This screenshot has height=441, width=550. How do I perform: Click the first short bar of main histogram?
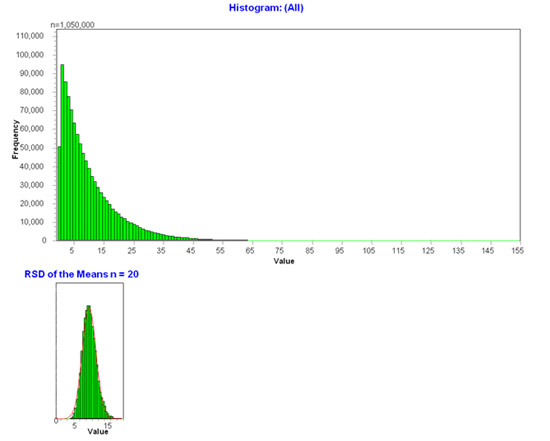59,193
